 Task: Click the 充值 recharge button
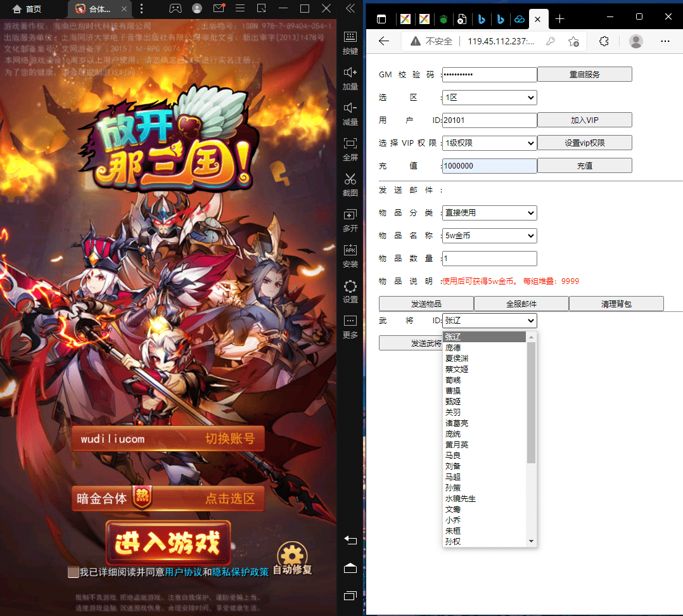pos(585,165)
